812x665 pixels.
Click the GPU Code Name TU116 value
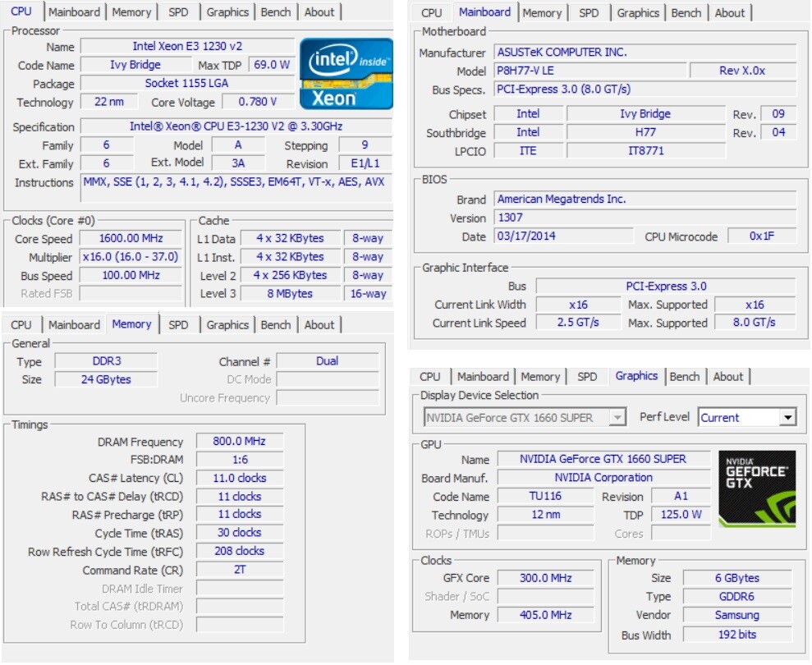click(545, 496)
